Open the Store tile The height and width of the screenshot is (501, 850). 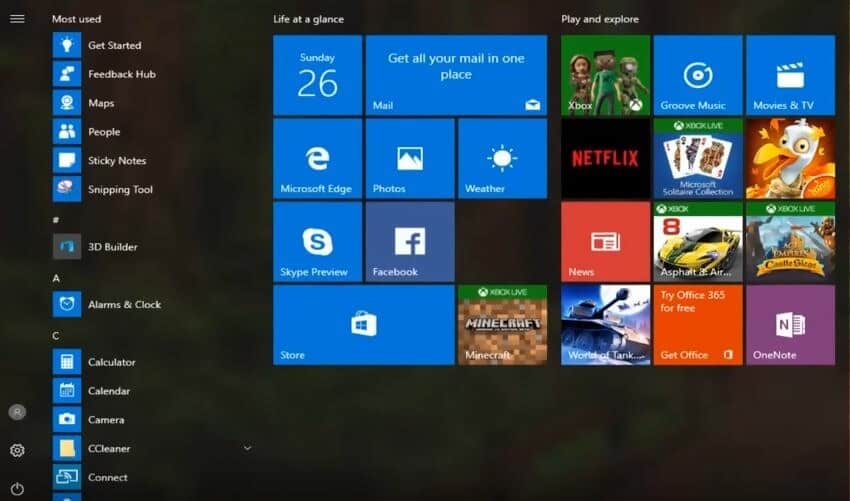coord(364,325)
